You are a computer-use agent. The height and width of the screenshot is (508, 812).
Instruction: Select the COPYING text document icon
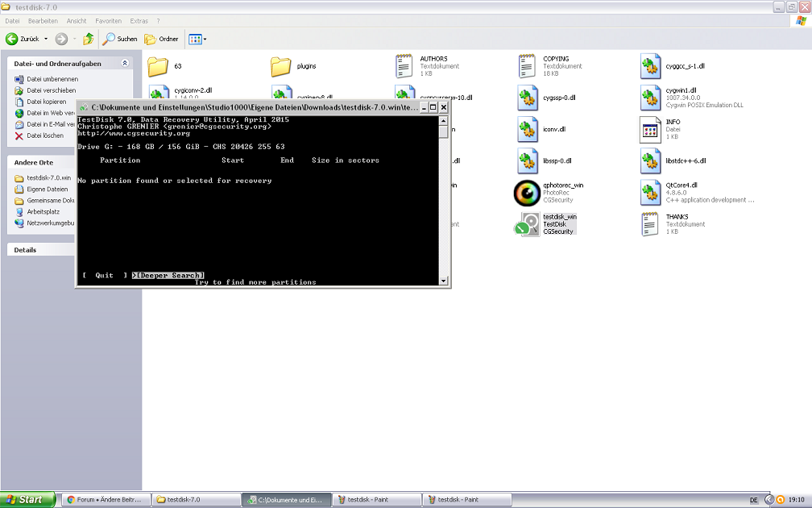point(527,66)
